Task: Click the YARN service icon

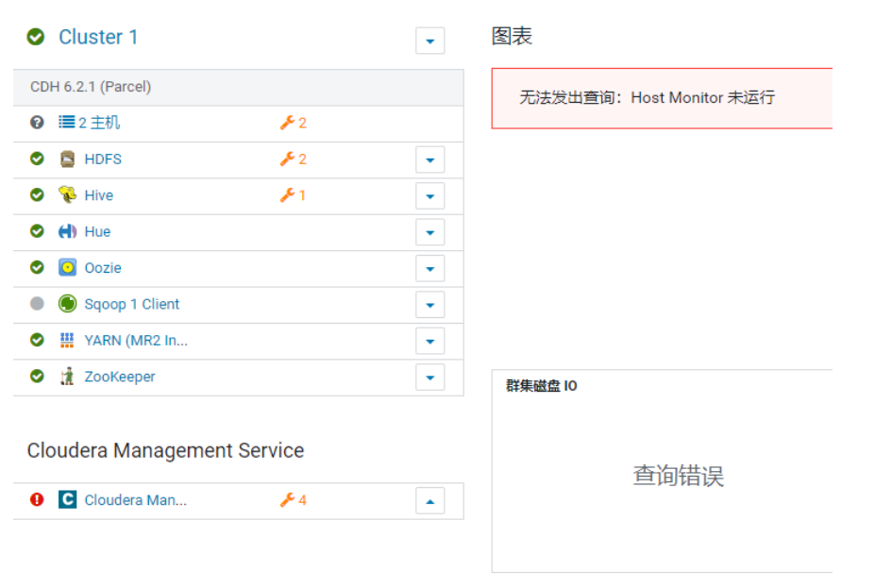Action: click(x=67, y=340)
